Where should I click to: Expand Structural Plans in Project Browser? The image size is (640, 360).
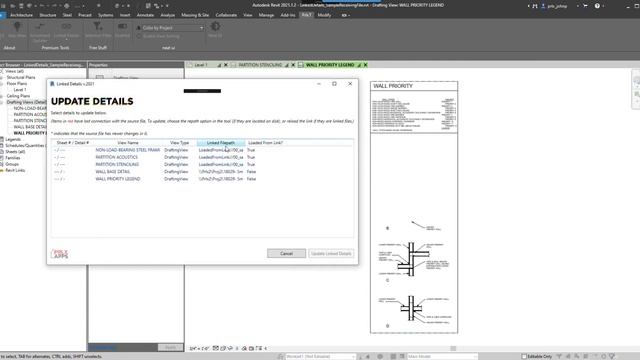[2, 77]
